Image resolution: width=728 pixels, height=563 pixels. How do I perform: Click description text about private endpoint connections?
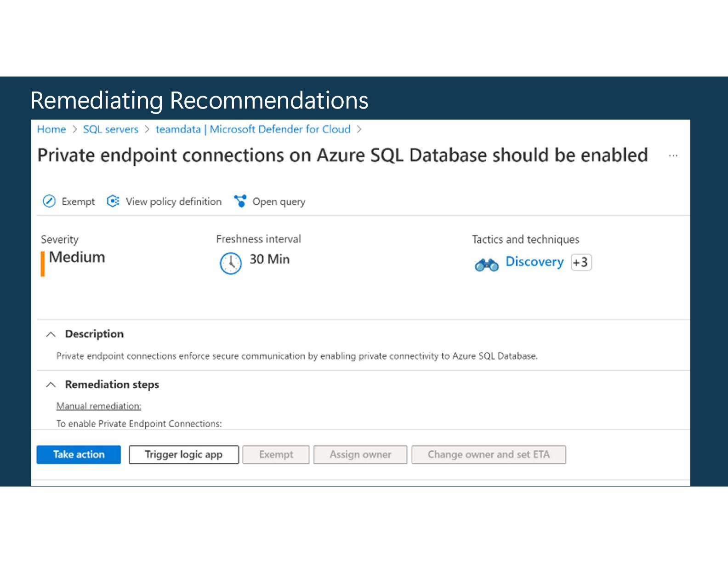297,356
